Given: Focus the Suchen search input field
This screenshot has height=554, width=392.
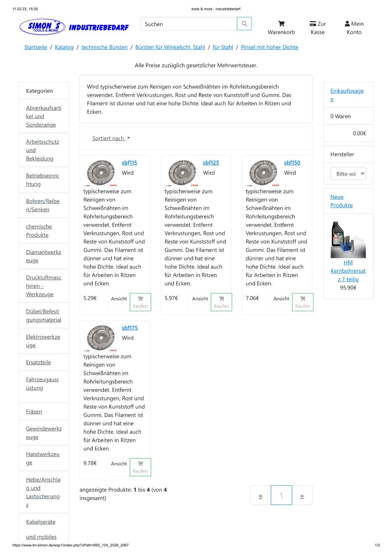Looking at the screenshot, I should pos(189,24).
